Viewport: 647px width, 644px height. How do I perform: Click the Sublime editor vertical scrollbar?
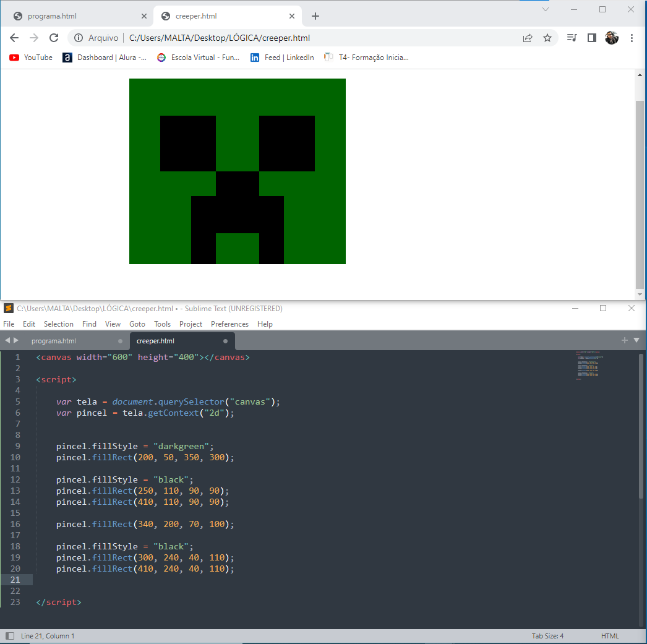(x=641, y=426)
